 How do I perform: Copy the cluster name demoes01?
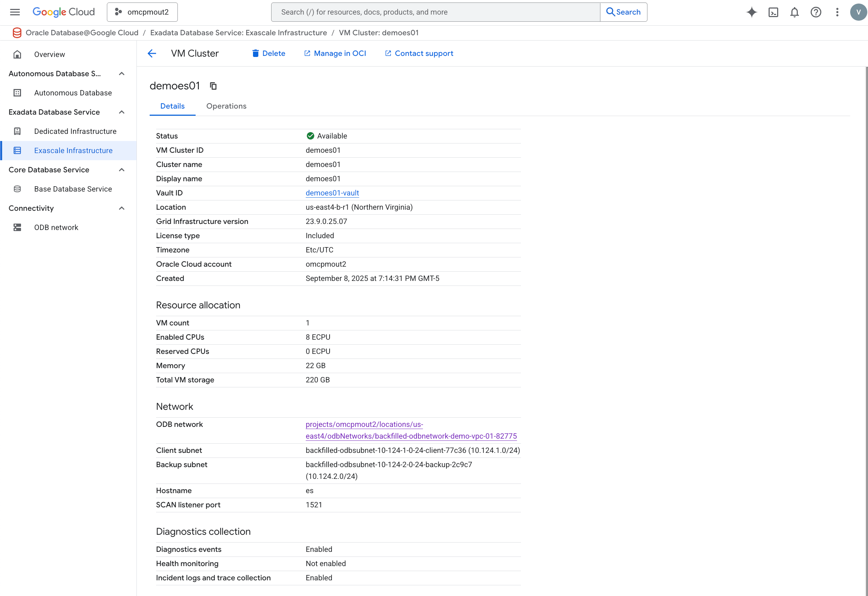(213, 85)
